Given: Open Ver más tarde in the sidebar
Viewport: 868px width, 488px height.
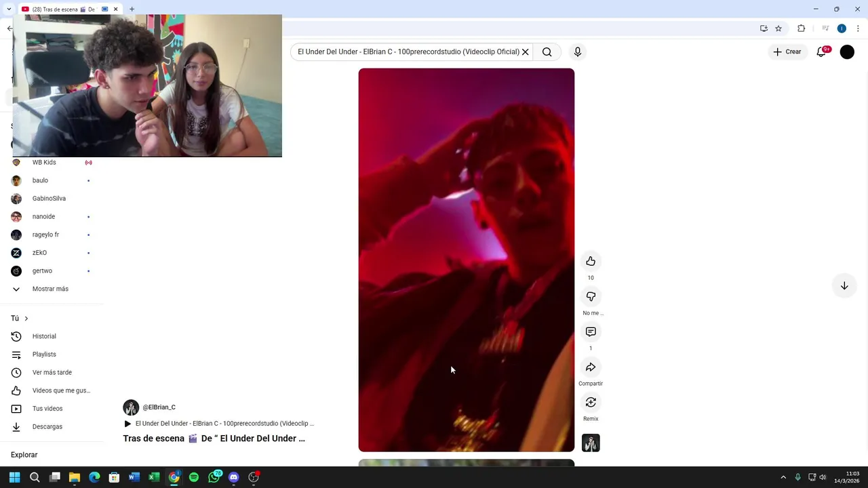Looking at the screenshot, I should [x=52, y=373].
